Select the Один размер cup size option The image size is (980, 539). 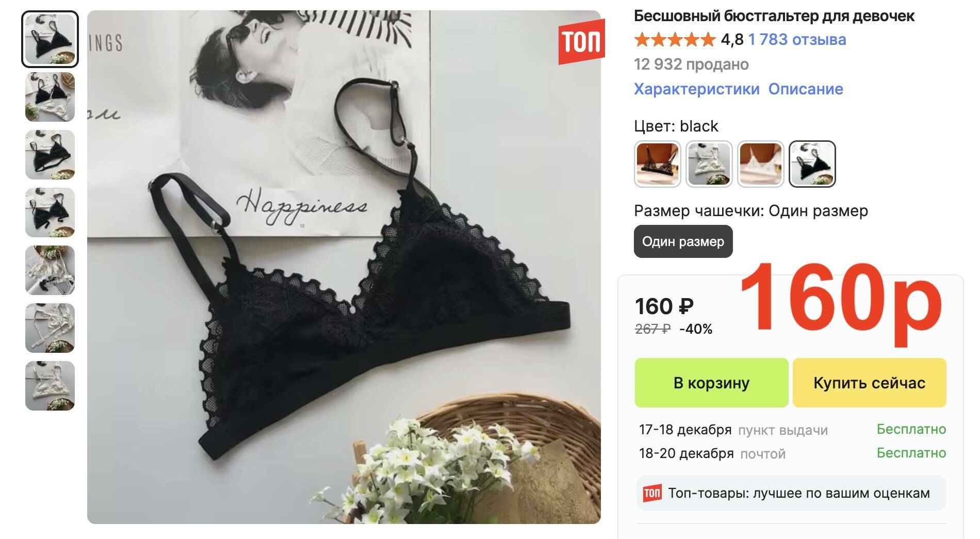pos(683,241)
